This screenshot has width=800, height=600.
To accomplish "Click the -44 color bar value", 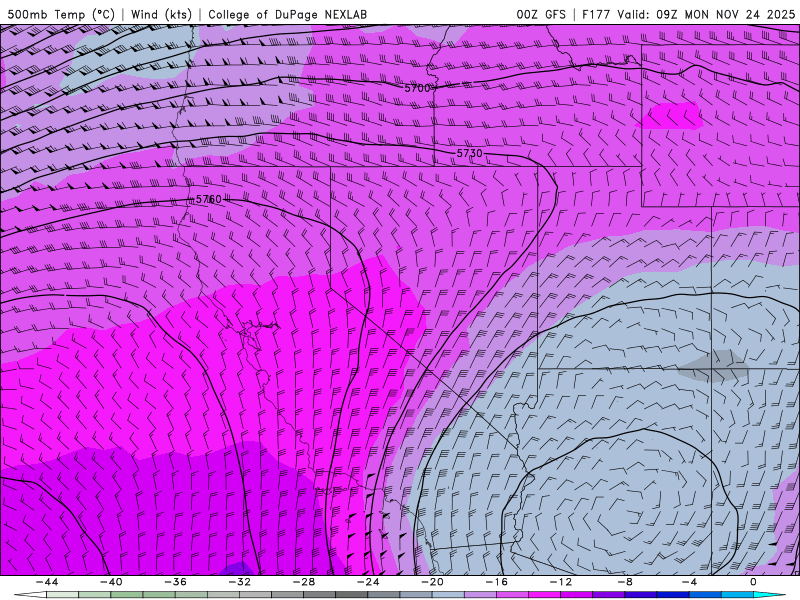I will (x=47, y=582).
